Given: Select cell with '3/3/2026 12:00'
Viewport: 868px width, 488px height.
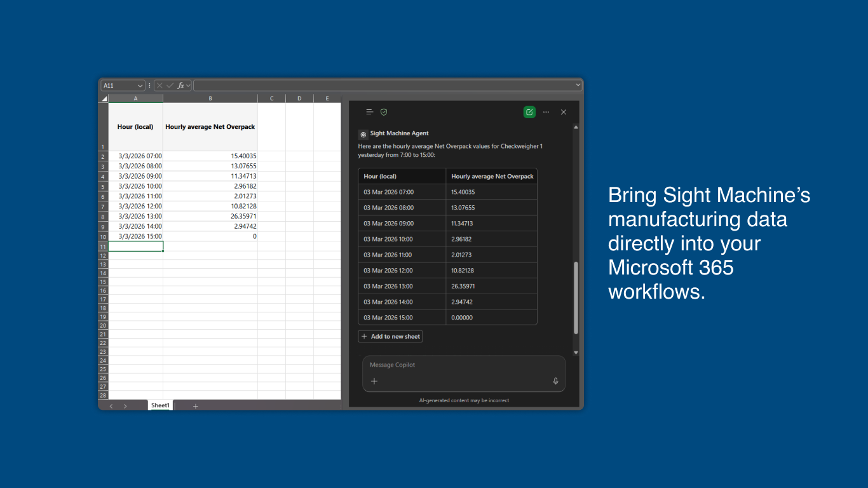Looking at the screenshot, I should click(135, 206).
